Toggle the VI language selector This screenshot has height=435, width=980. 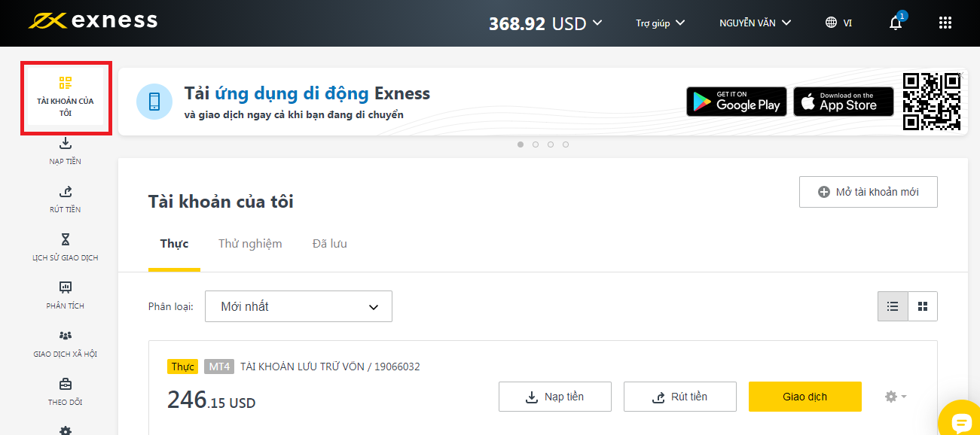click(x=838, y=23)
